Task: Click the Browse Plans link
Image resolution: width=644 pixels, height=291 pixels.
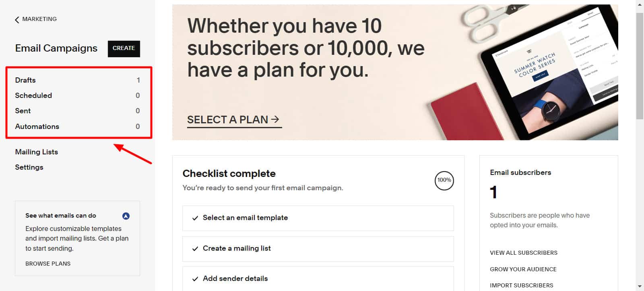Action: pos(48,264)
